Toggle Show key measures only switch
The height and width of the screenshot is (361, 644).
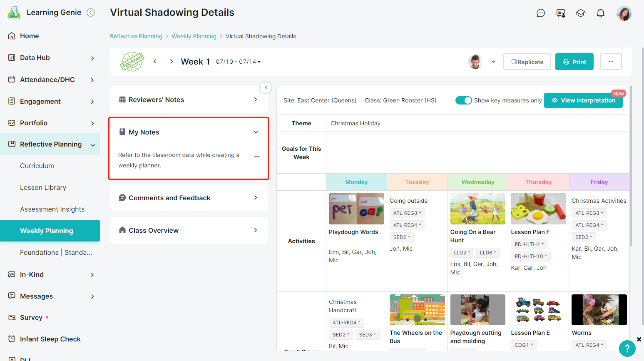463,100
